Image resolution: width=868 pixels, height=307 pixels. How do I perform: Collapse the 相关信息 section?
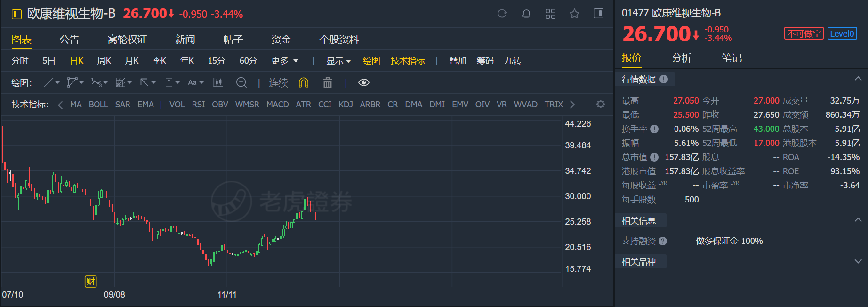click(x=858, y=220)
